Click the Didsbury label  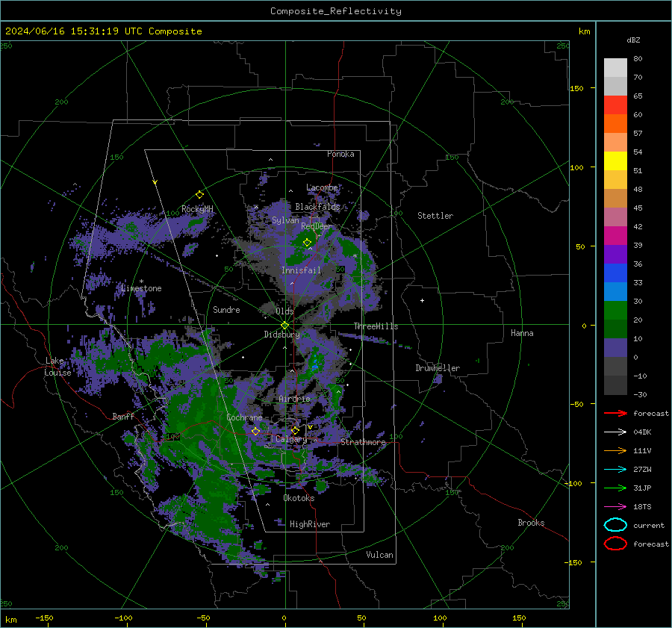pos(281,335)
